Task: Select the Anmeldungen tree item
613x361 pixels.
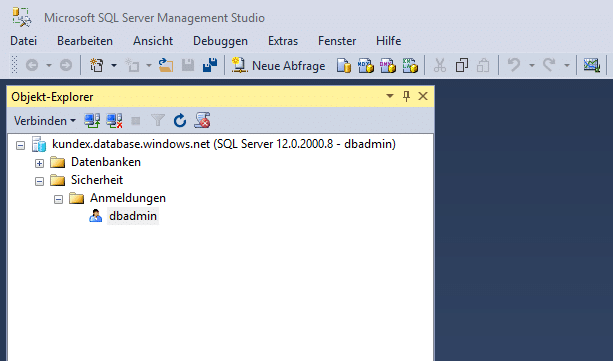Action: point(128,198)
